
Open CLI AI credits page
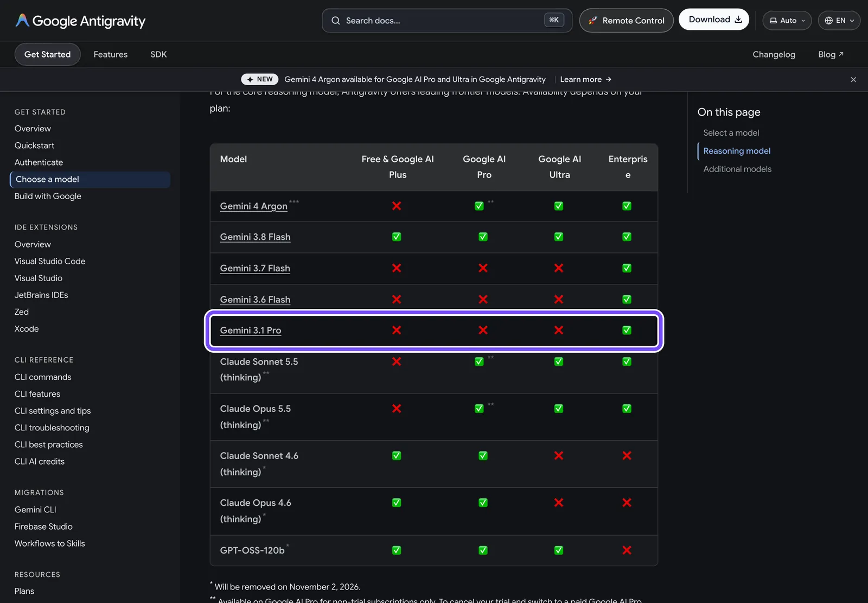click(40, 461)
